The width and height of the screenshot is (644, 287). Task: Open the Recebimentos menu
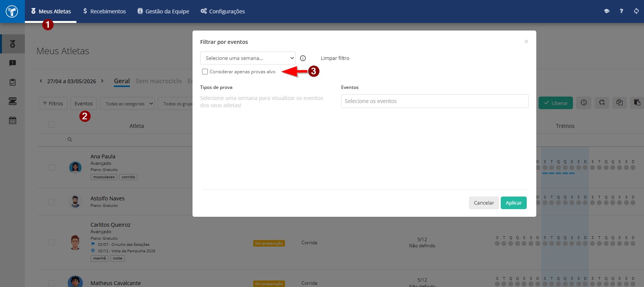(x=104, y=11)
